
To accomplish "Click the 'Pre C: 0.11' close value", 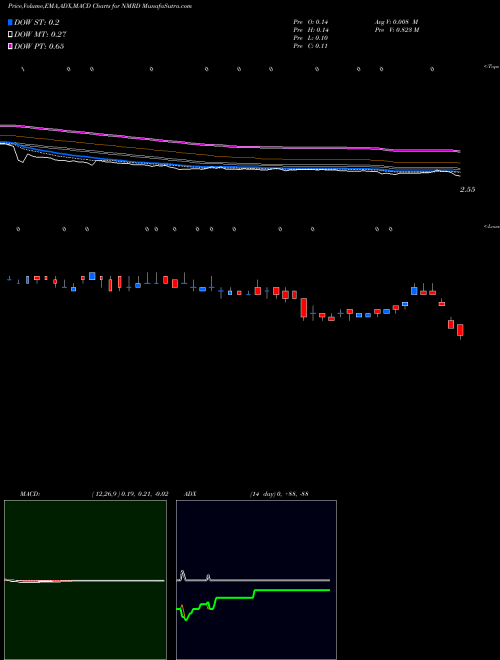I will pos(311,46).
